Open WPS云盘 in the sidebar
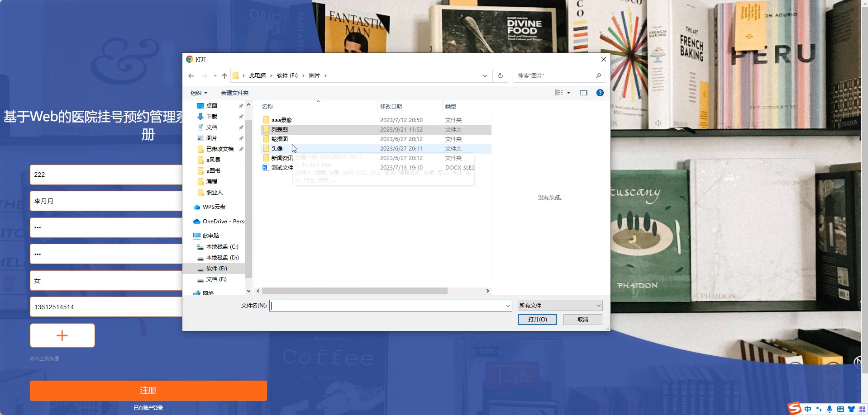This screenshot has width=868, height=415. pos(214,207)
